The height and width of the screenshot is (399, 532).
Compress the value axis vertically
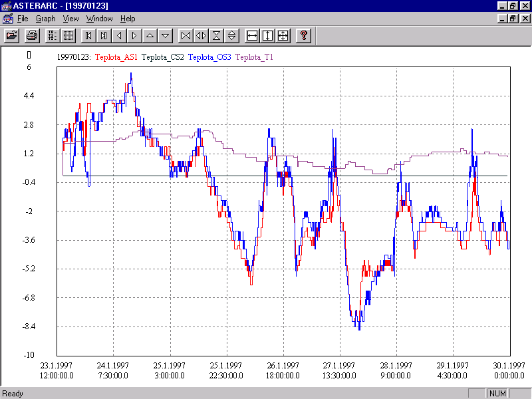tap(216, 35)
